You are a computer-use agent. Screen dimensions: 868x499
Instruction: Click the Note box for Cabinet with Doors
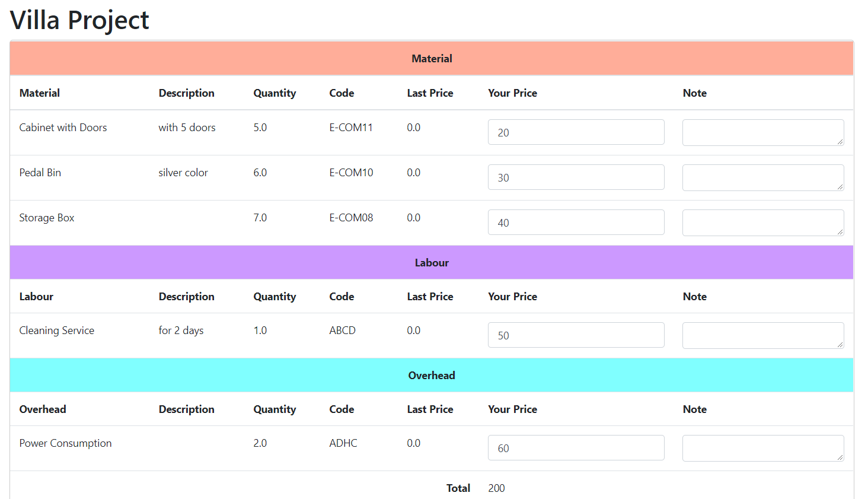pyautogui.click(x=762, y=132)
